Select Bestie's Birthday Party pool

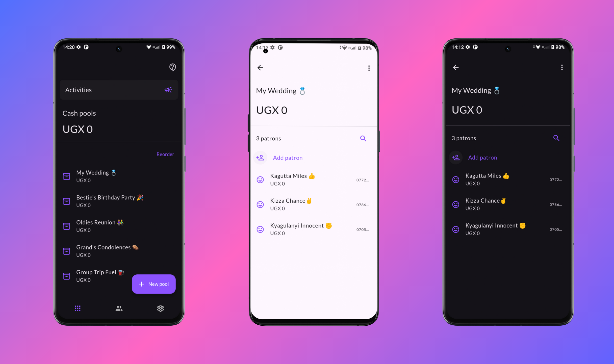[110, 200]
